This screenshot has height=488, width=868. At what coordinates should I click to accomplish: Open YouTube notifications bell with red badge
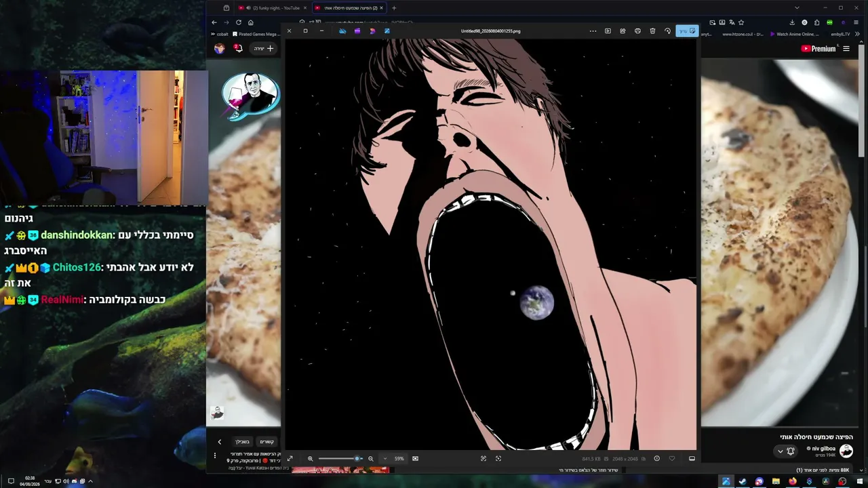(x=238, y=49)
